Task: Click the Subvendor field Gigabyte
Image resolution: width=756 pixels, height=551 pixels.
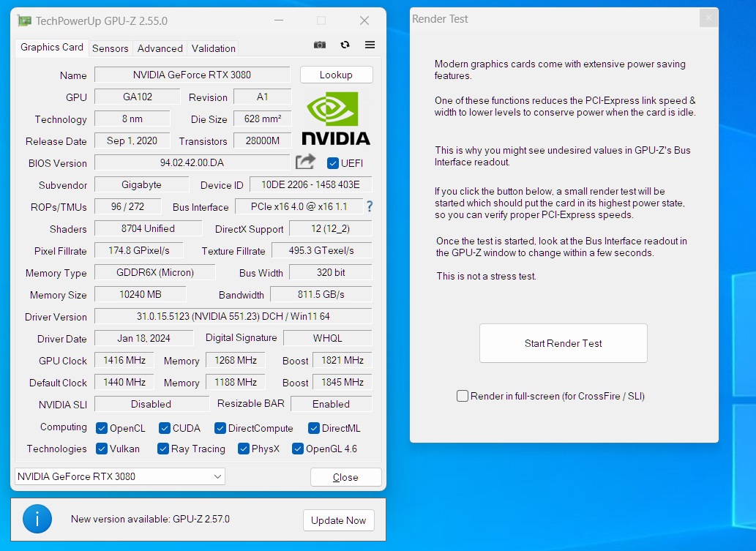Action: coord(142,184)
